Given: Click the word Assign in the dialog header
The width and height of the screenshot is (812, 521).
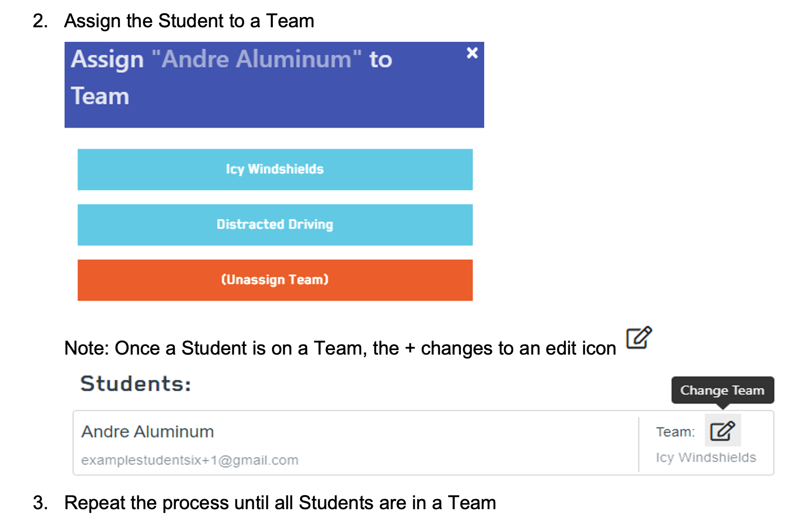Looking at the screenshot, I should [x=107, y=59].
